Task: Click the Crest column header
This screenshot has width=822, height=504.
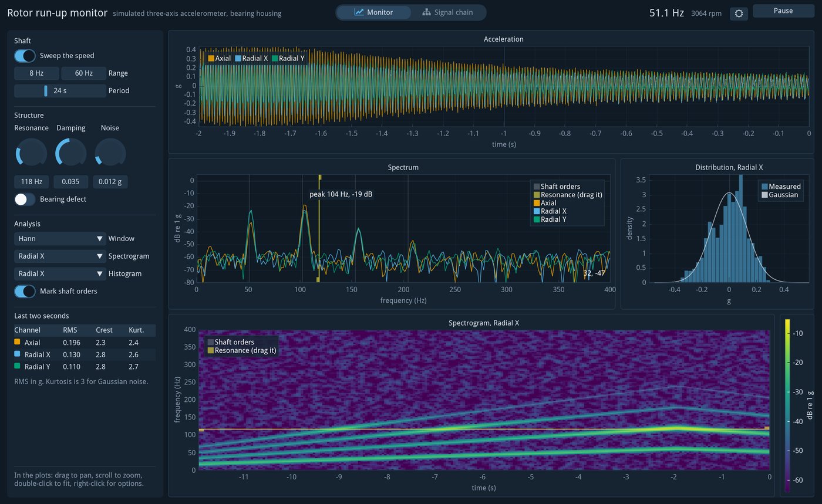Action: tap(105, 330)
